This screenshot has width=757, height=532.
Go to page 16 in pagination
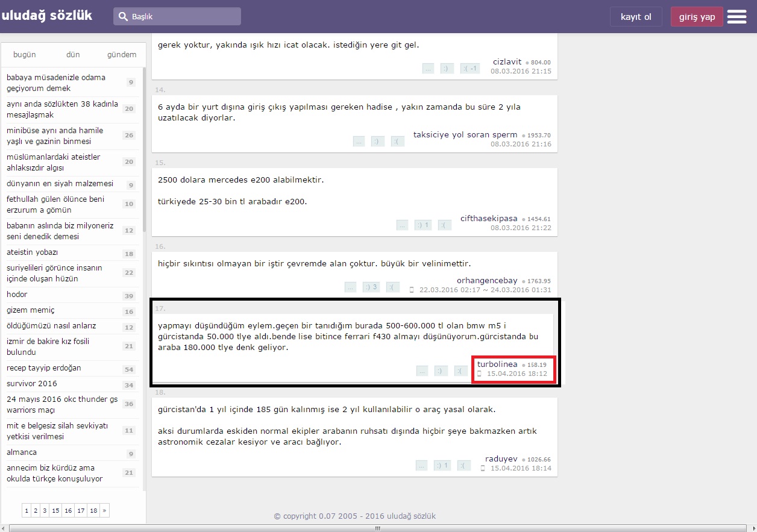pyautogui.click(x=68, y=510)
